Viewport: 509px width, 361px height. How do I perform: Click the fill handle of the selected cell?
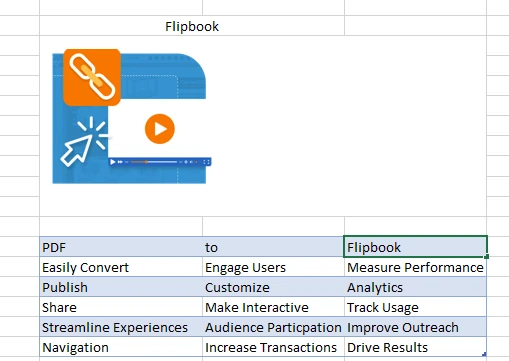487,257
